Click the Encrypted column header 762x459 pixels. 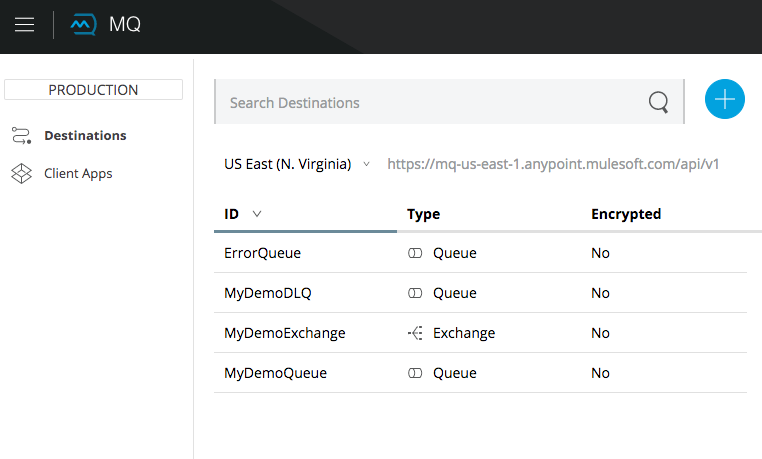626,214
